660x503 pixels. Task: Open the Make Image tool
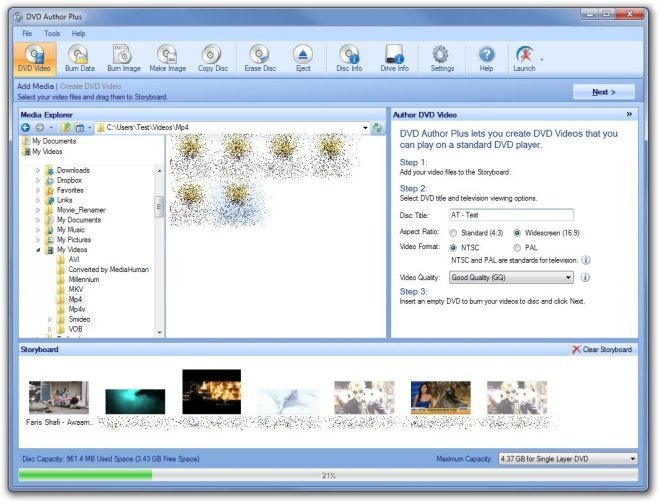coord(168,59)
